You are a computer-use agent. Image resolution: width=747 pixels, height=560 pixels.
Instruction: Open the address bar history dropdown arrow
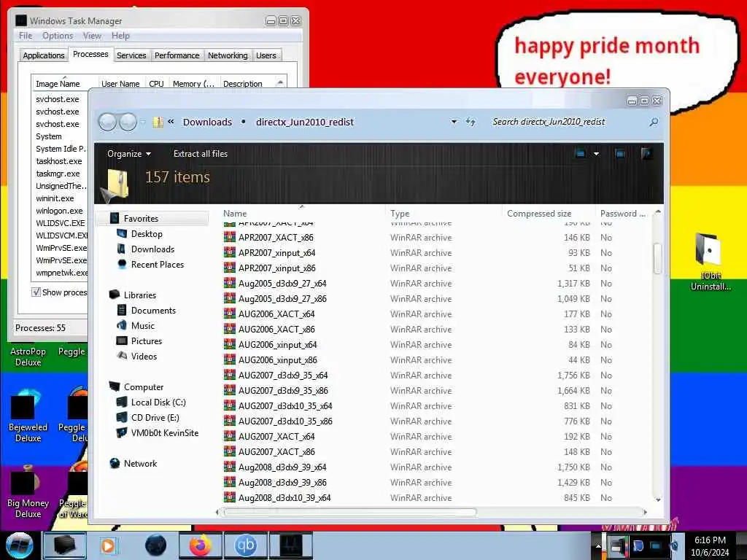click(x=454, y=122)
